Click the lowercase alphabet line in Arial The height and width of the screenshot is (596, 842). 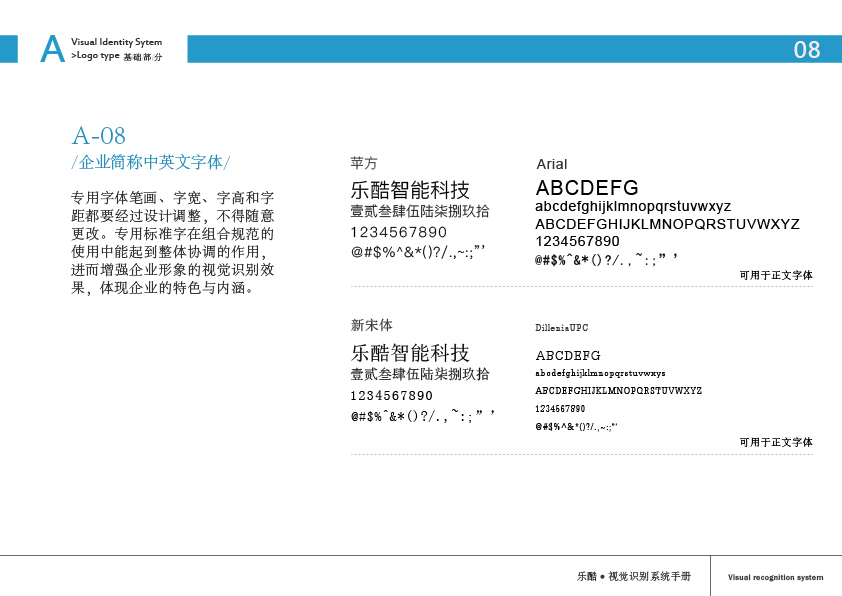coord(633,207)
